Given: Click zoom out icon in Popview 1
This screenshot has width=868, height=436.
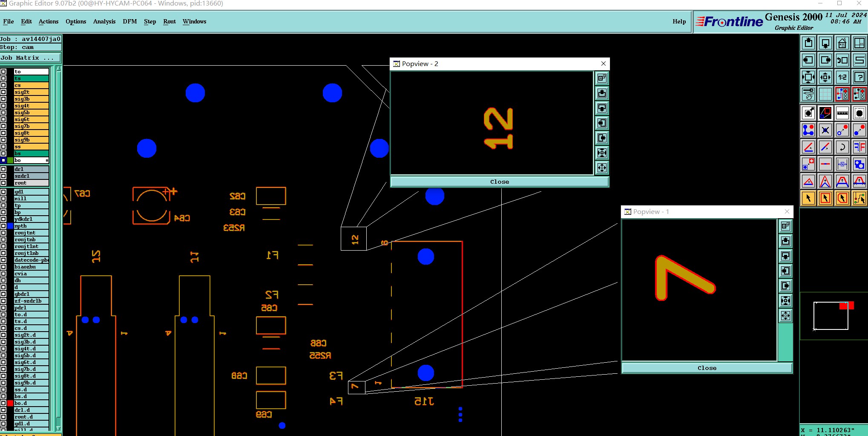Looking at the screenshot, I should click(x=785, y=315).
